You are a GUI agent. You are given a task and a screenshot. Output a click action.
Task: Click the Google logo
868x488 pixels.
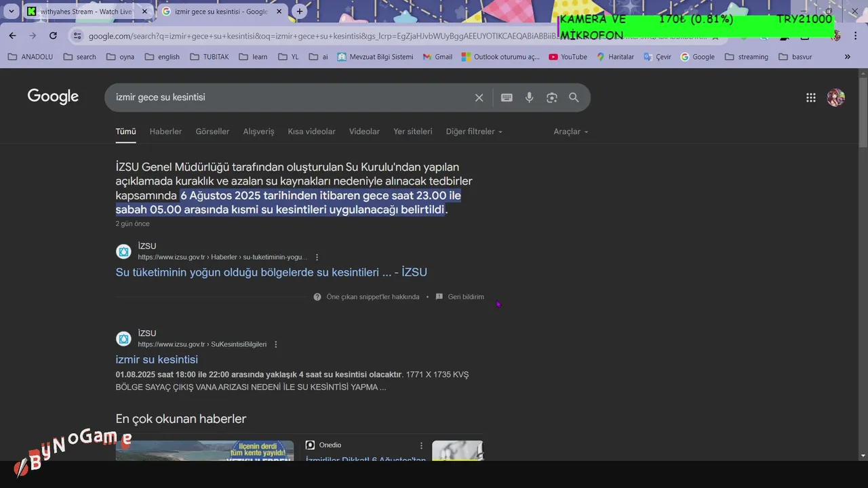click(x=53, y=97)
